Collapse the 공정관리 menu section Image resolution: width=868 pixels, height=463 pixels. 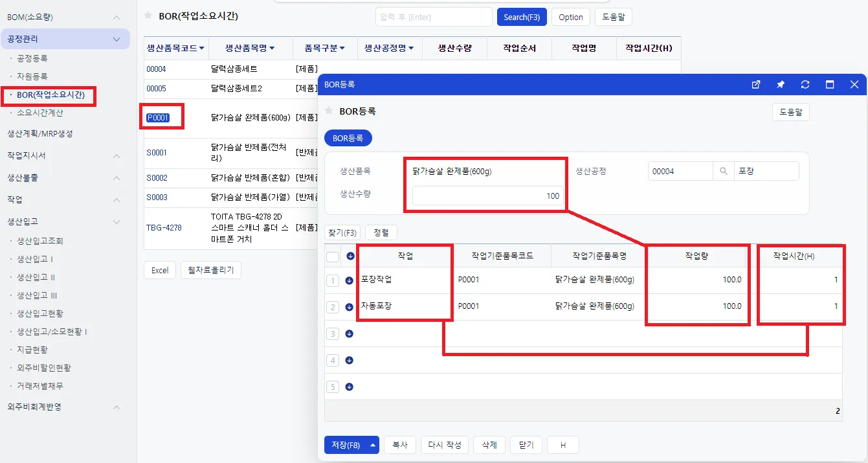(117, 40)
